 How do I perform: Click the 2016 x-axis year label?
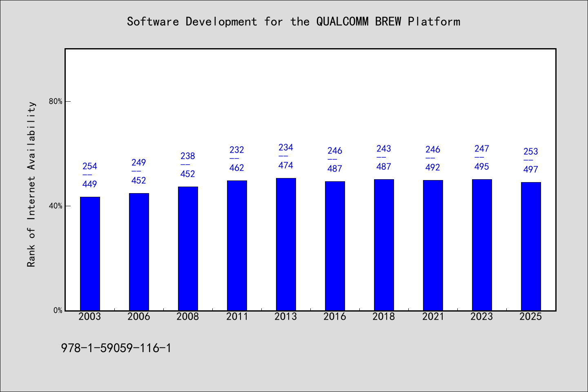pyautogui.click(x=335, y=316)
